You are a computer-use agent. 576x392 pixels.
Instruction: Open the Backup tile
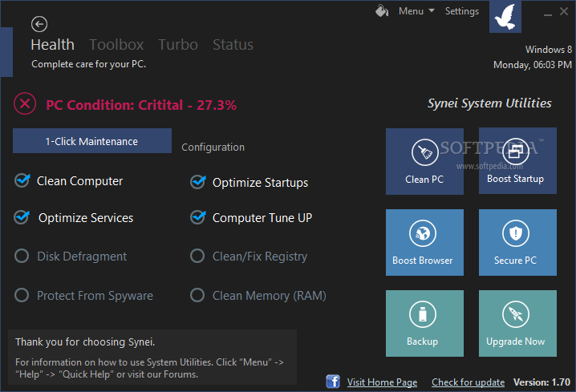click(x=424, y=323)
